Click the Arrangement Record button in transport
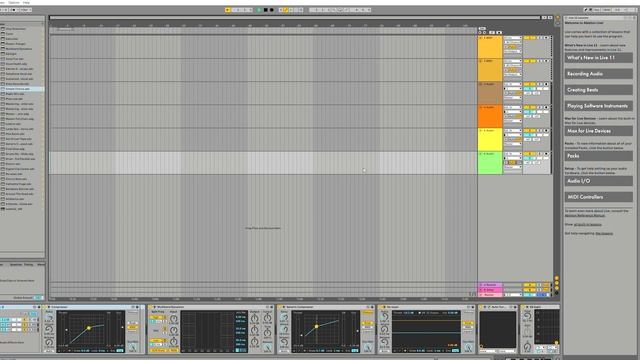This screenshot has width=640, height=360. [271, 10]
